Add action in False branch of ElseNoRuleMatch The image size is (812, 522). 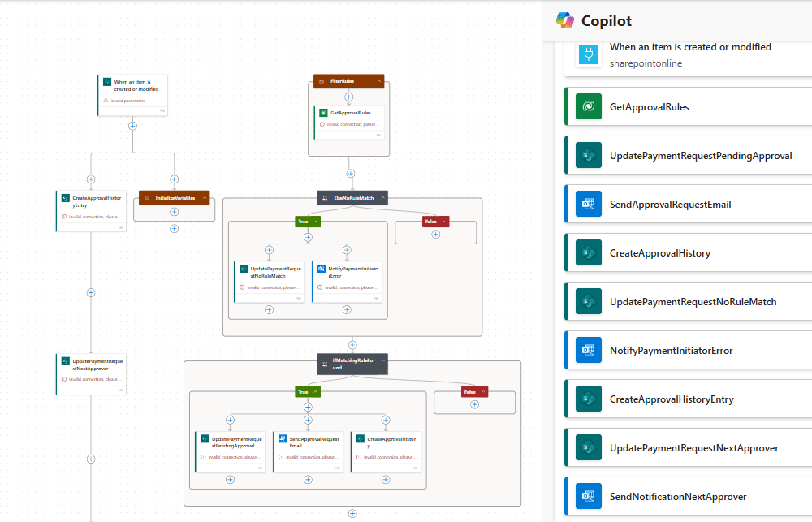coord(435,235)
